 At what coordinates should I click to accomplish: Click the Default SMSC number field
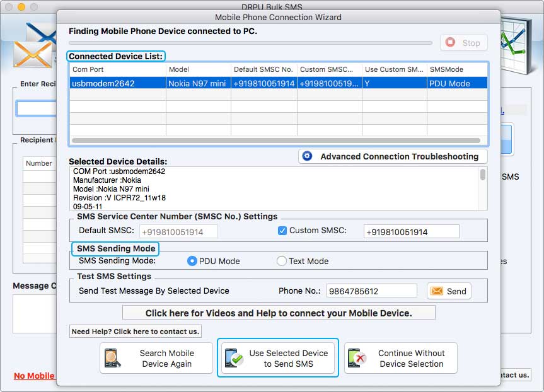click(x=178, y=232)
